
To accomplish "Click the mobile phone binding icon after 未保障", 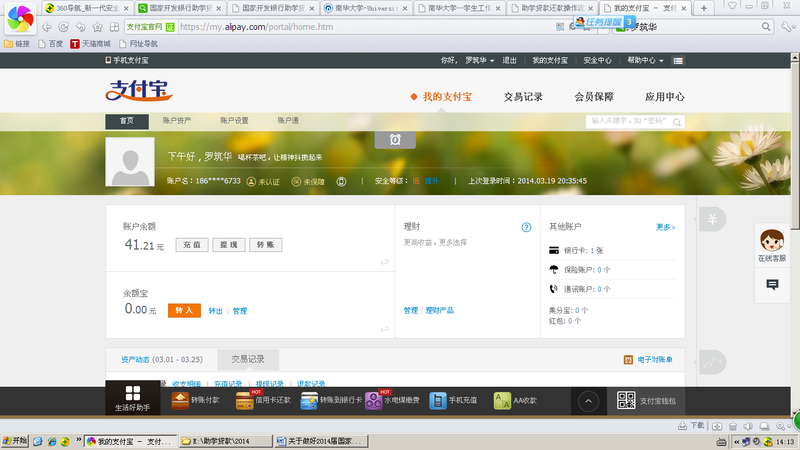I will [x=341, y=182].
